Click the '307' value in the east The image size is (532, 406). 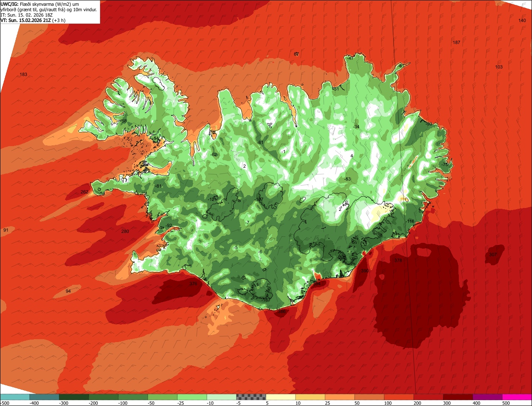[x=493, y=254]
